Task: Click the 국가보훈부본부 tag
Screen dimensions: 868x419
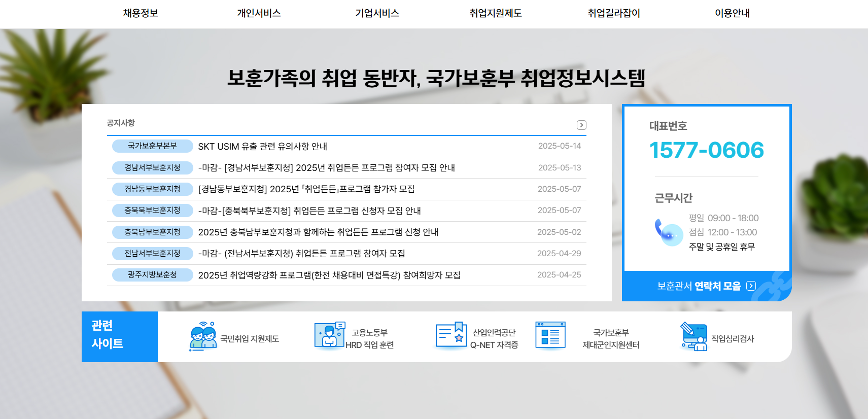Action: point(152,146)
